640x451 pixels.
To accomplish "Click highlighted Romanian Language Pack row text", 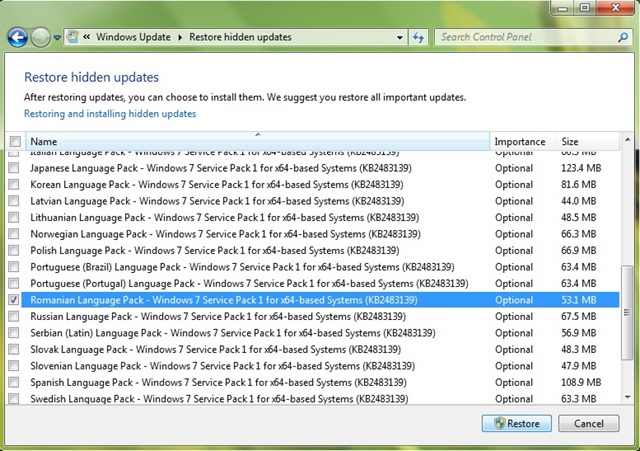I will (224, 300).
